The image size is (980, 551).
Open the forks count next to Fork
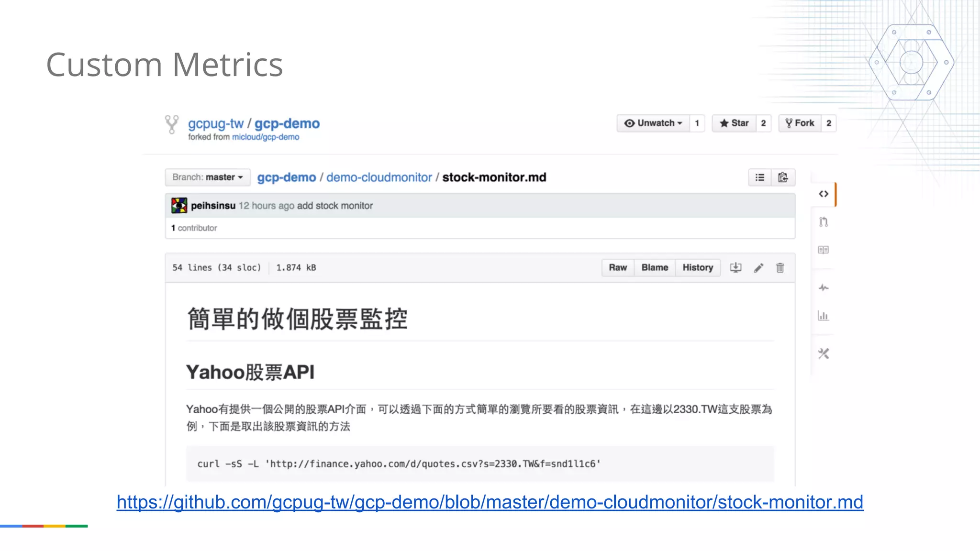point(829,123)
